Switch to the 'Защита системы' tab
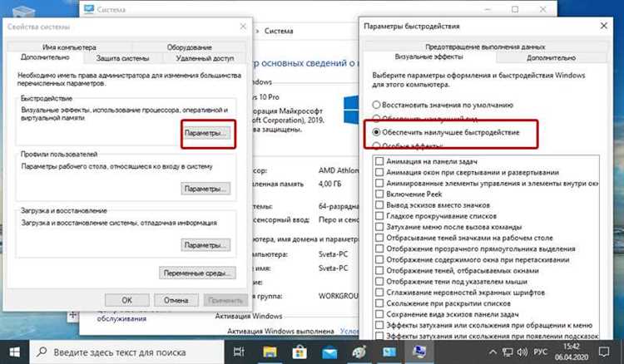Image resolution: width=624 pixels, height=364 pixels. (122, 57)
